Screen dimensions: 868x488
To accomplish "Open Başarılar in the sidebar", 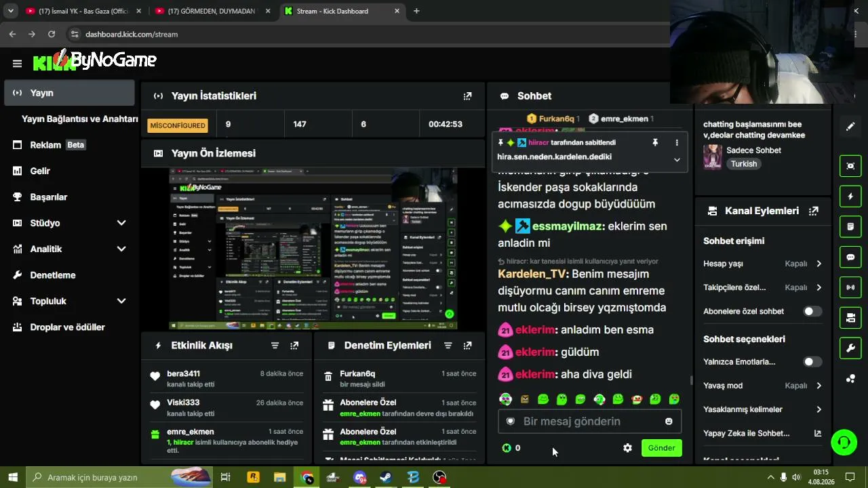I will (69, 197).
